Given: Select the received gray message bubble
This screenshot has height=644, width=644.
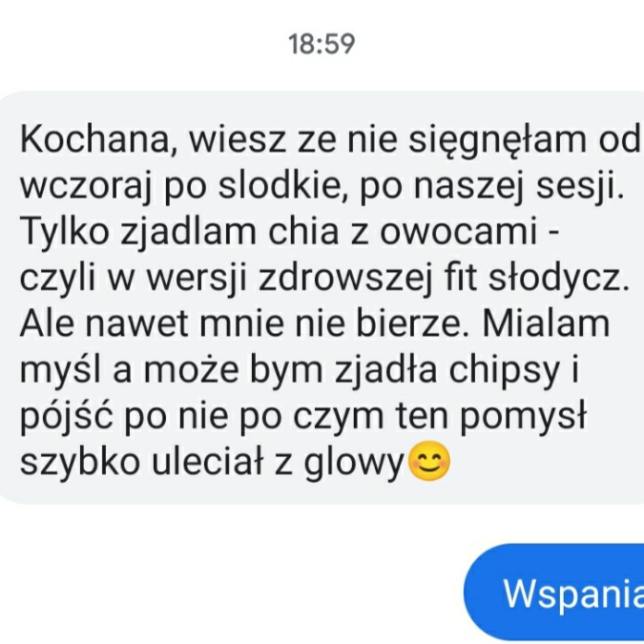Looking at the screenshot, I should [322, 298].
